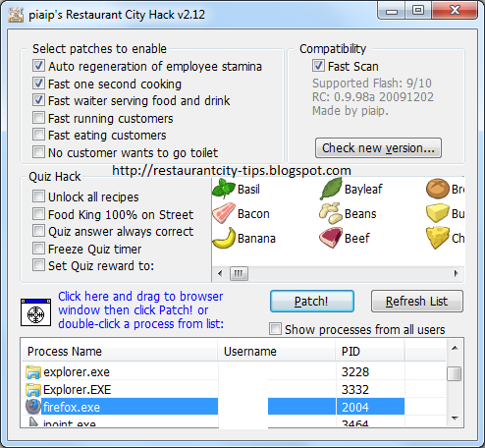Uncheck Fast waiter serving food and drink
This screenshot has height=448, width=485.
point(38,100)
